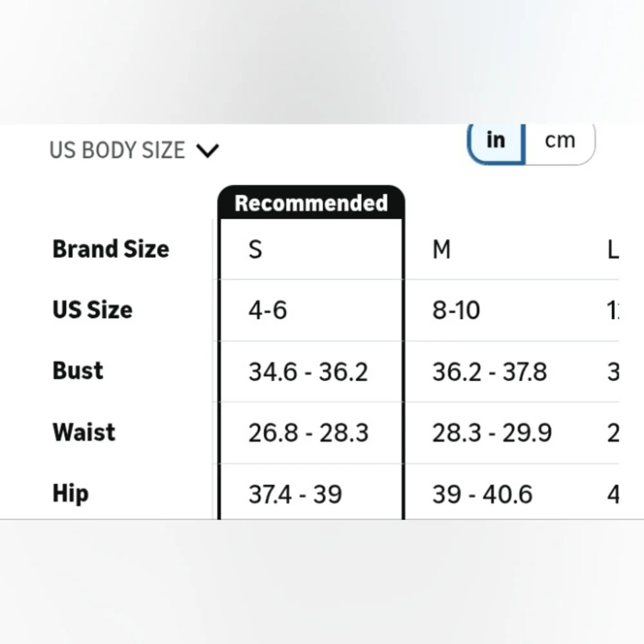644x644 pixels.
Task: Click the Recommended badge
Action: [311, 203]
